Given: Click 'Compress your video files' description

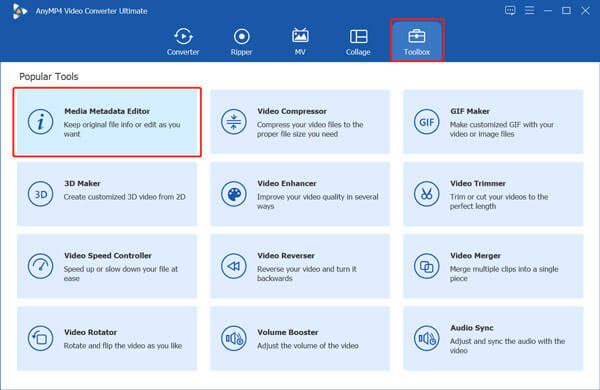Looking at the screenshot, I should tap(310, 129).
